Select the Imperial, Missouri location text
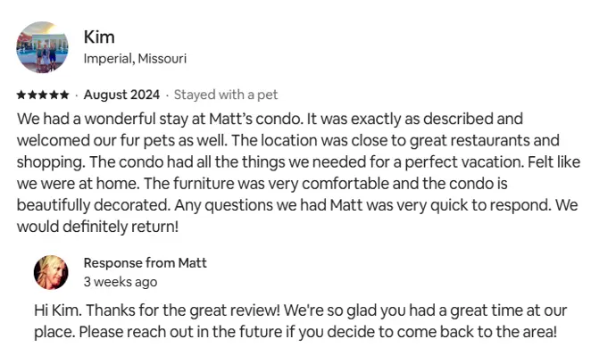 pyautogui.click(x=135, y=59)
